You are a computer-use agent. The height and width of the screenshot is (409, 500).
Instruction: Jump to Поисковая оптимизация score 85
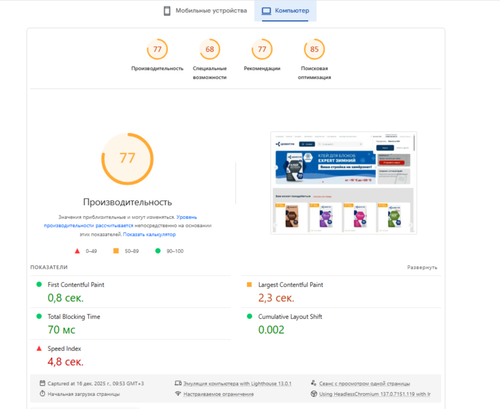click(314, 49)
